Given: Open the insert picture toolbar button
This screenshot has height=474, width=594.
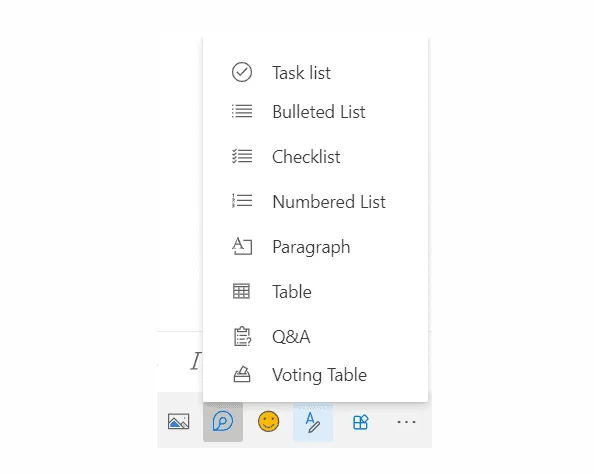Looking at the screenshot, I should point(178,421).
